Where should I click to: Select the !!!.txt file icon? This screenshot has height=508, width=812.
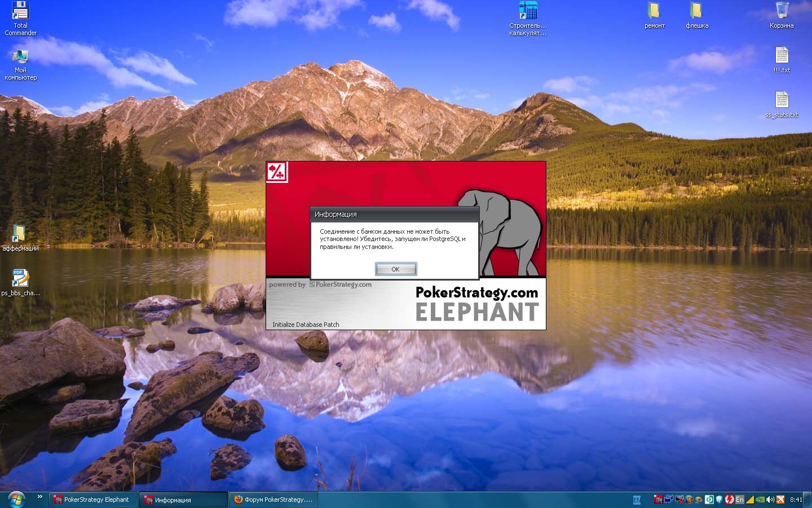click(782, 60)
